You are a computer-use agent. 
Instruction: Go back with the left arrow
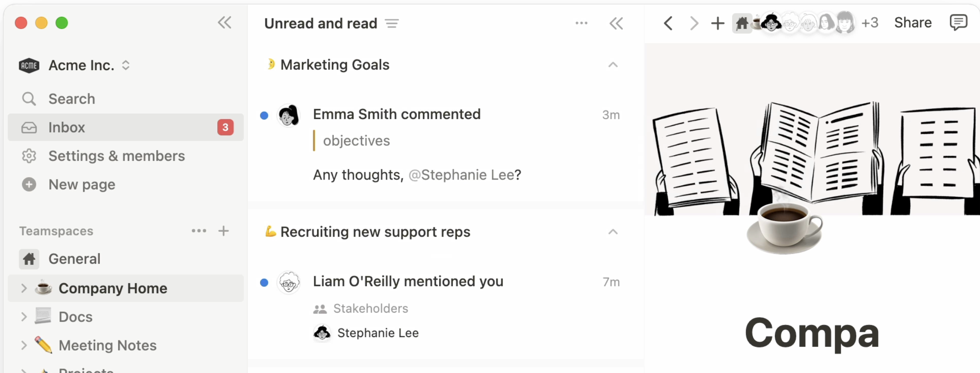[668, 23]
